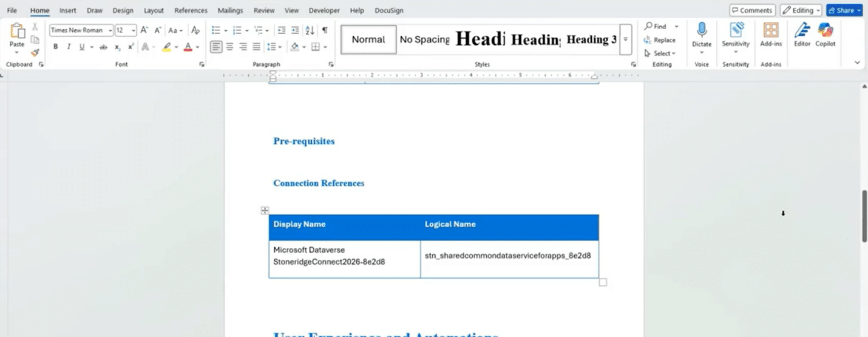Apply yellow text highlight color
Viewport: 868px width, 337px height.
coord(166,47)
